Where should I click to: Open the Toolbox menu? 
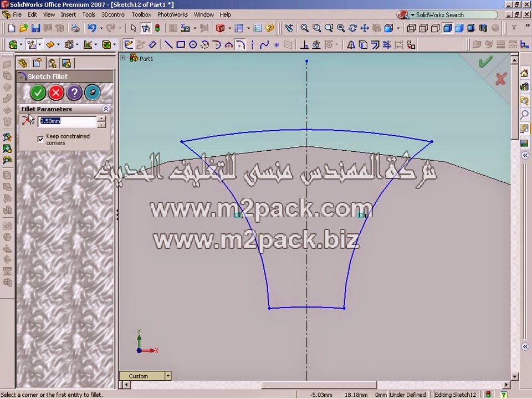(x=141, y=14)
